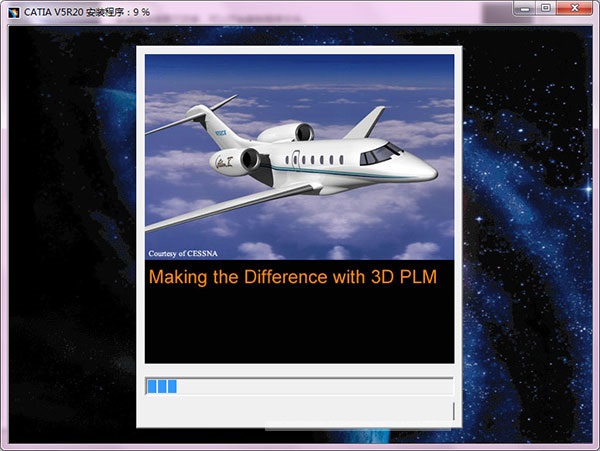Click the Cessna jet promotional image
600x451 pixels.
pos(299,157)
